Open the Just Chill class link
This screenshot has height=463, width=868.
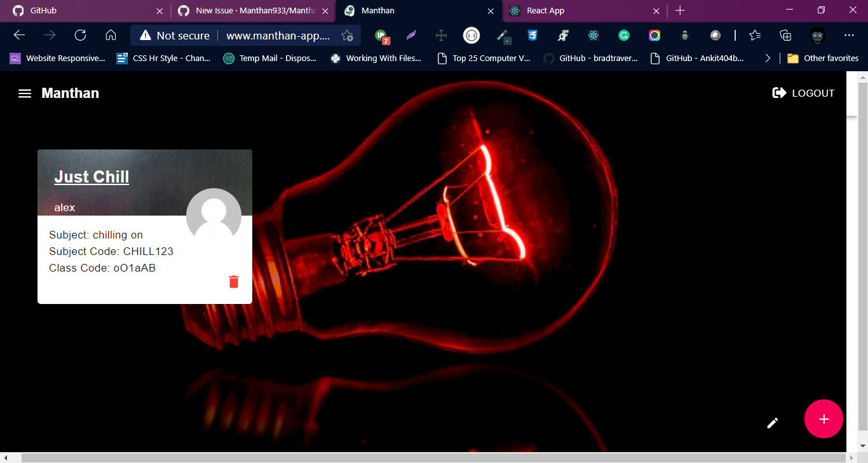[x=92, y=177]
